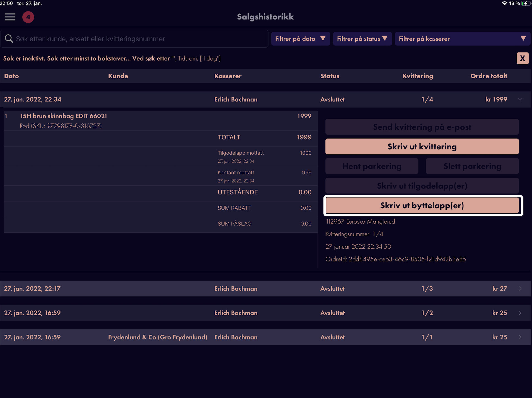Screen dimensions: 532x398
Task: Click the Ordre totalt column header
Action: point(489,76)
